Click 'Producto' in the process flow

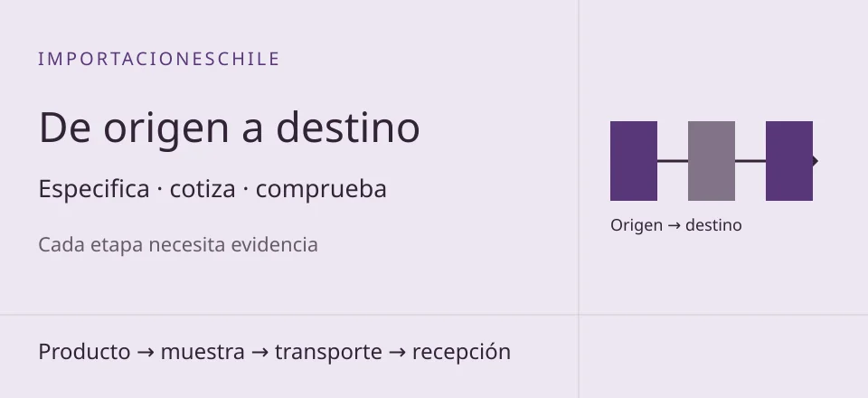84,352
